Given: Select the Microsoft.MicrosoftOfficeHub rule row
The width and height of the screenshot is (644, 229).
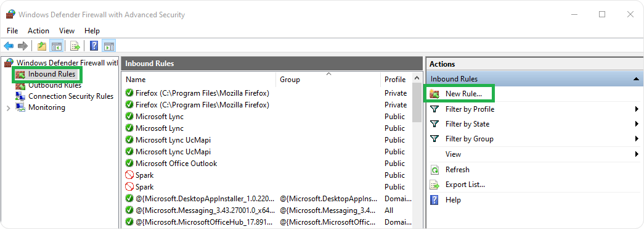Looking at the screenshot, I should pyautogui.click(x=267, y=222).
